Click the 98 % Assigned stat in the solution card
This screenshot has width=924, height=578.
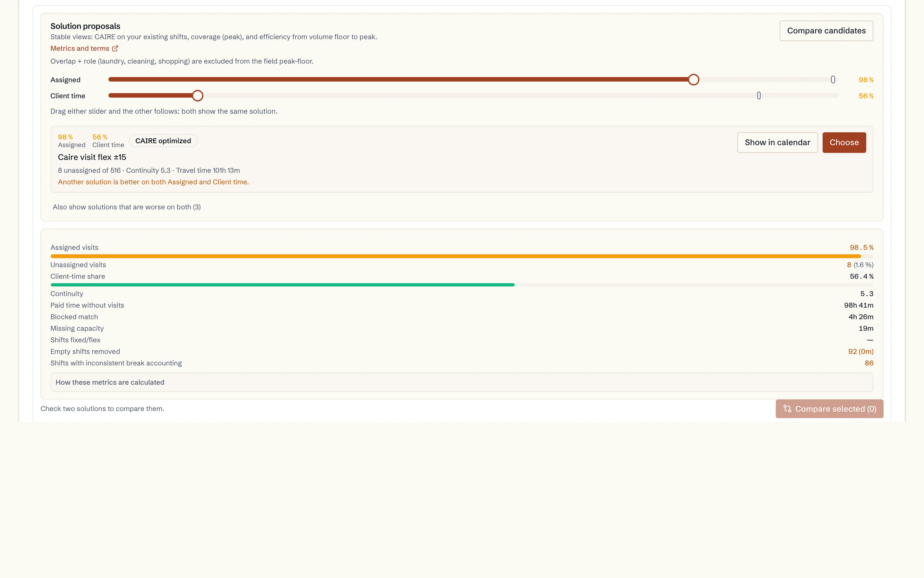(x=72, y=141)
